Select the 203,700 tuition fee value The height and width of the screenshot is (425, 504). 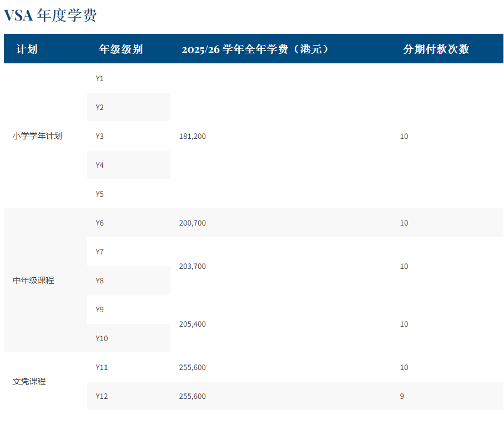point(193,266)
